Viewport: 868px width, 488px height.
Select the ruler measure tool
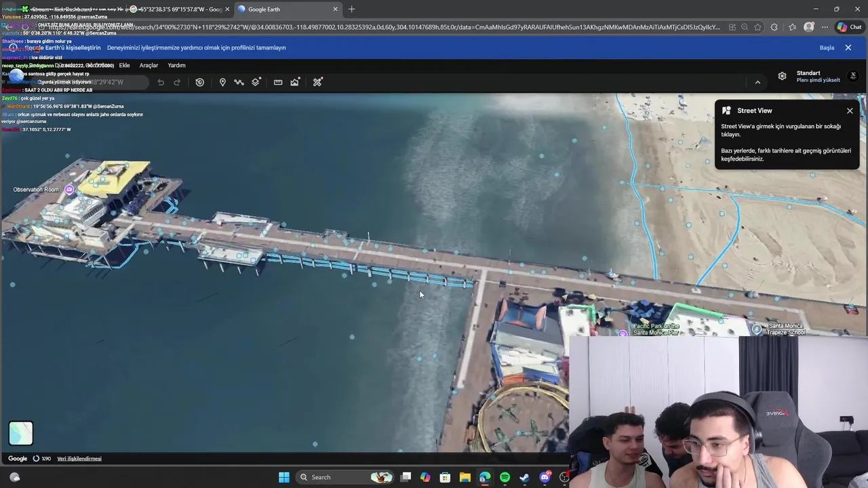pos(278,82)
